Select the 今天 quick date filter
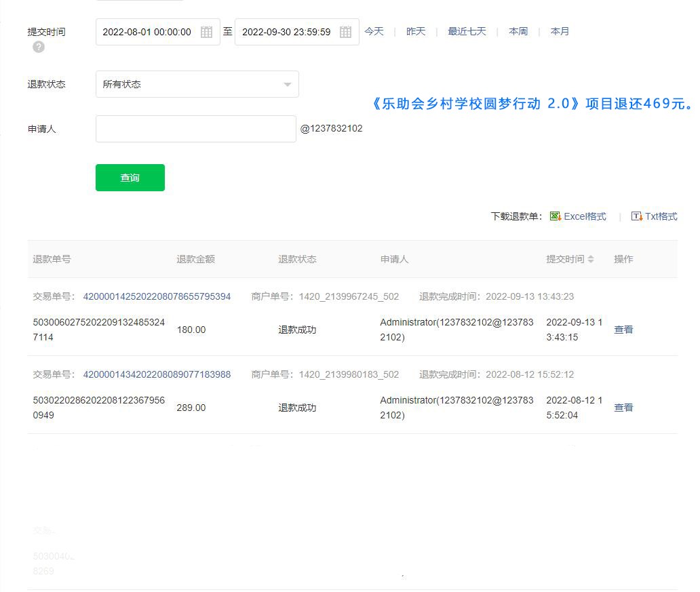Screen dimensions: 700x592 click(374, 31)
